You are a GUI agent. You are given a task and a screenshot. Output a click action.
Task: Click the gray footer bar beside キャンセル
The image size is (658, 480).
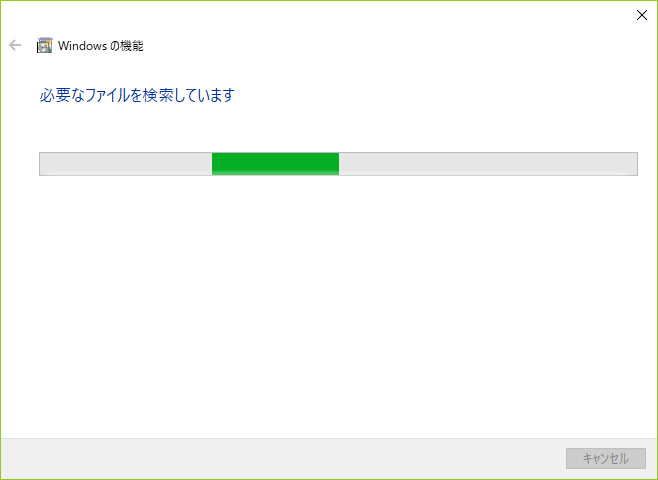281,458
